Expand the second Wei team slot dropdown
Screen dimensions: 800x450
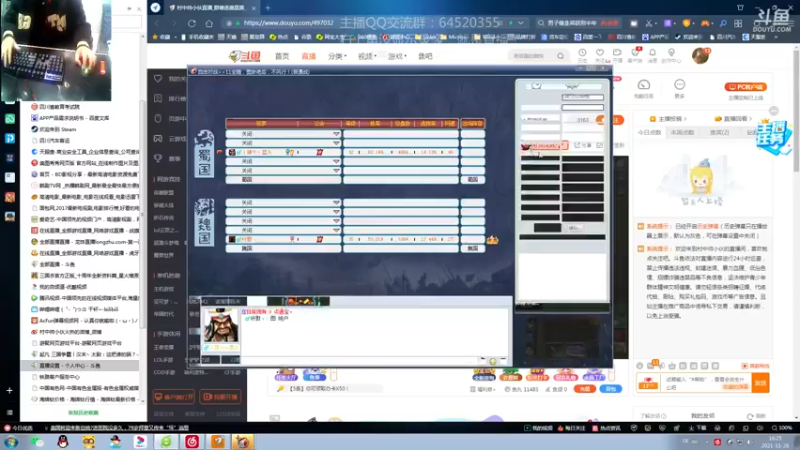[x=336, y=212]
